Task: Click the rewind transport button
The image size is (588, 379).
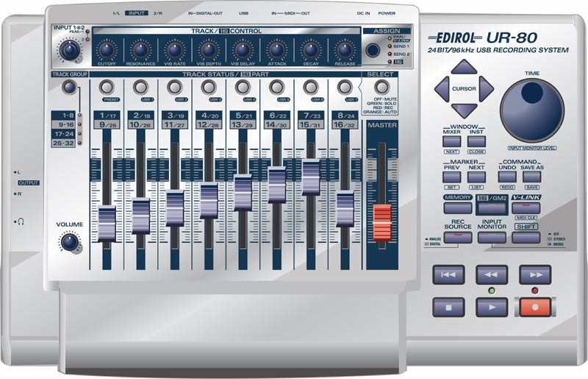Action: (x=492, y=275)
